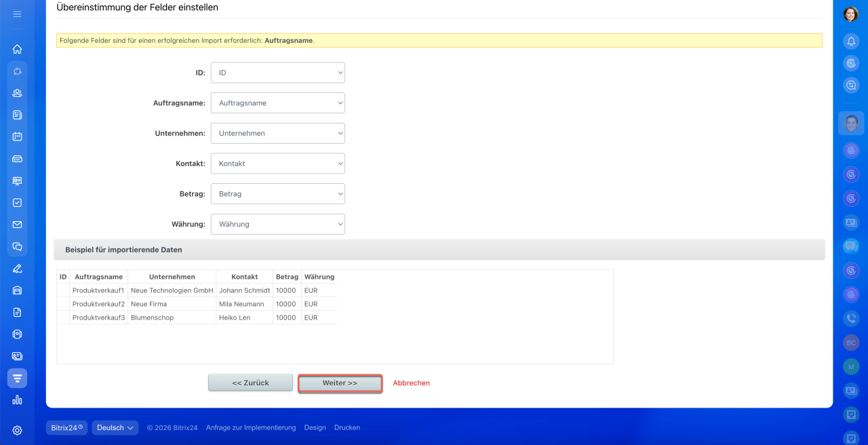Click the Produktverkauf1 cell in sample table
This screenshot has width=868, height=445.
(x=98, y=290)
